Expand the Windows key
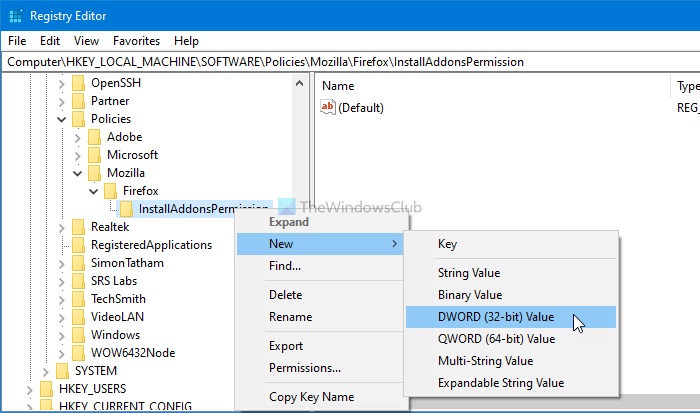Image resolution: width=700 pixels, height=413 pixels. coord(62,336)
